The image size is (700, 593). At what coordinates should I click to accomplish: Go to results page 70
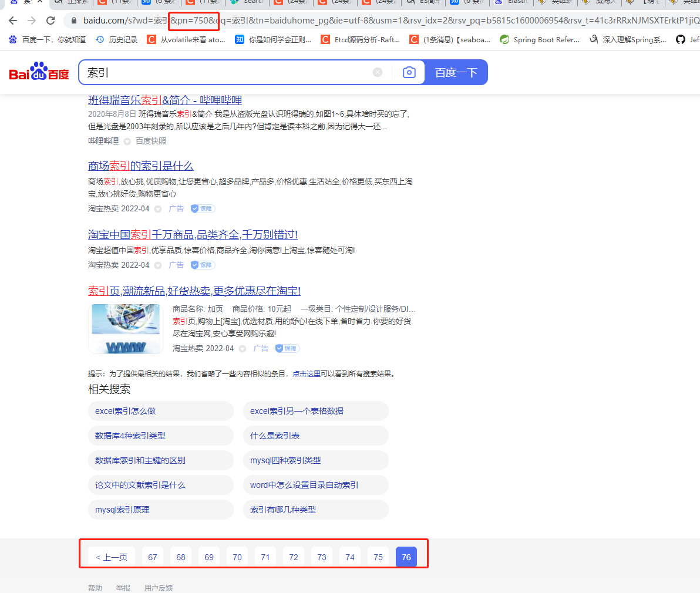[x=237, y=557]
